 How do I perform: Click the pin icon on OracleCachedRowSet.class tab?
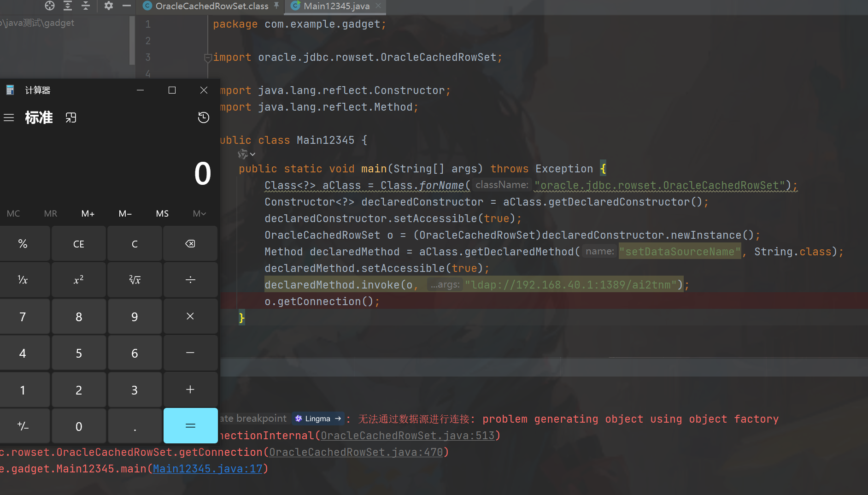click(276, 6)
